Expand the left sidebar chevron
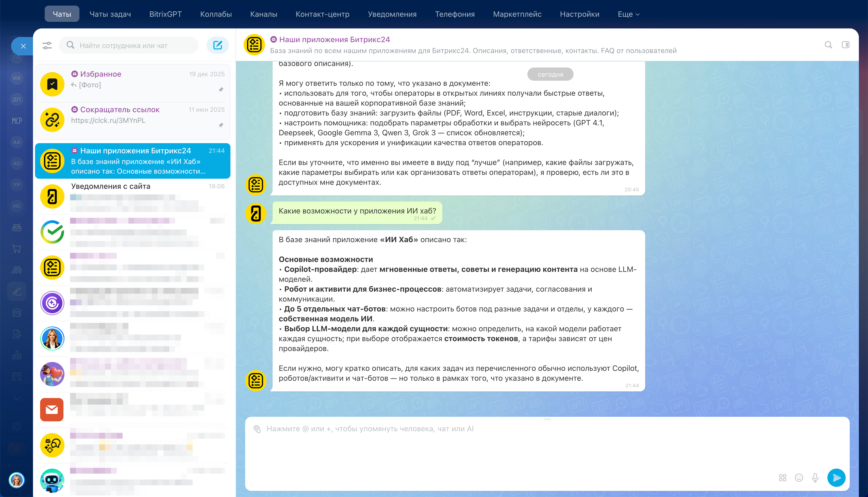 click(16, 398)
